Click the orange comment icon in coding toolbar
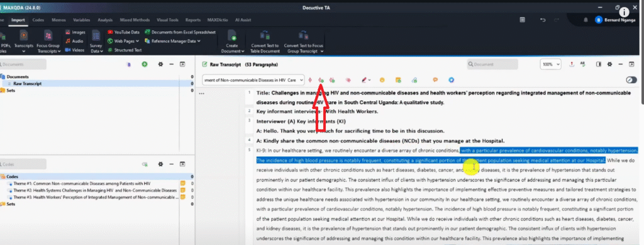 (x=435, y=80)
